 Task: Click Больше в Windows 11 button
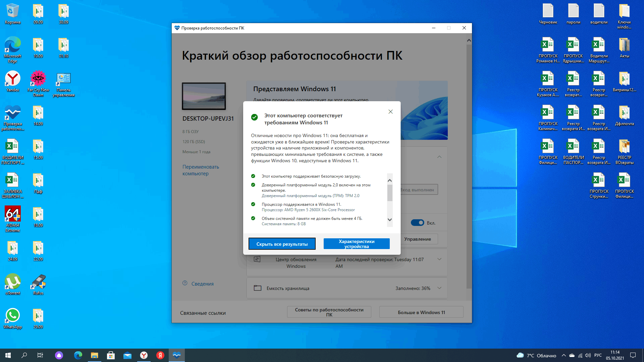pyautogui.click(x=421, y=312)
